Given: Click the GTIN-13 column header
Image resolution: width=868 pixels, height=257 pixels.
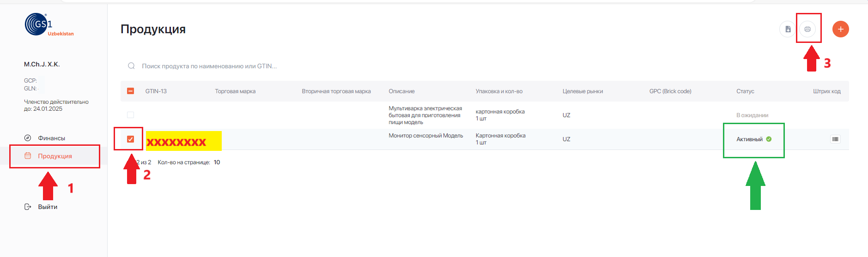Looking at the screenshot, I should point(156,91).
